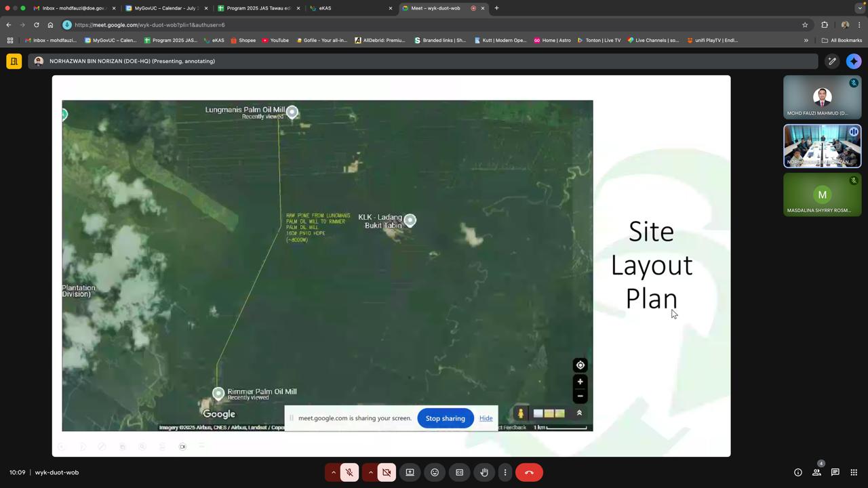Bookmark this page with star icon
Image resolution: width=868 pixels, height=488 pixels.
pyautogui.click(x=805, y=25)
